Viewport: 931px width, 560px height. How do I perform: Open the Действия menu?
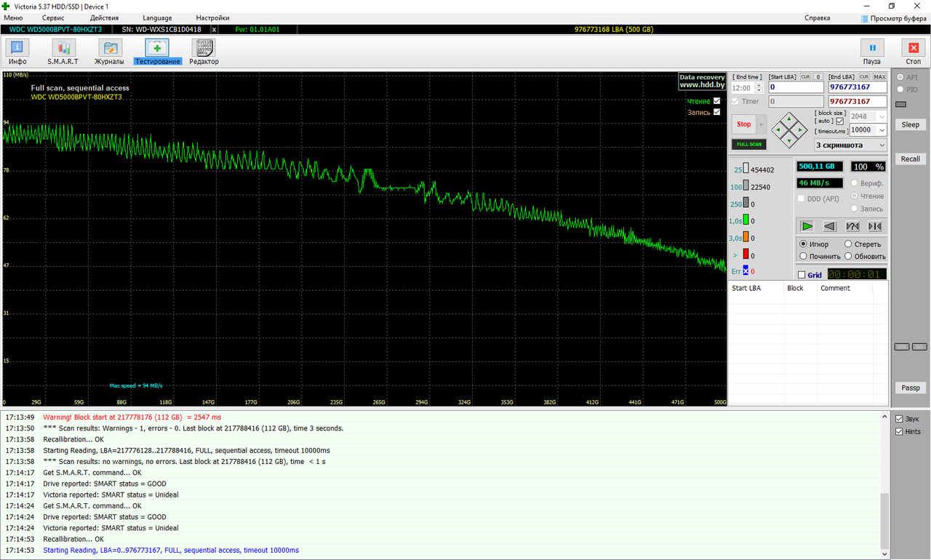pyautogui.click(x=104, y=17)
